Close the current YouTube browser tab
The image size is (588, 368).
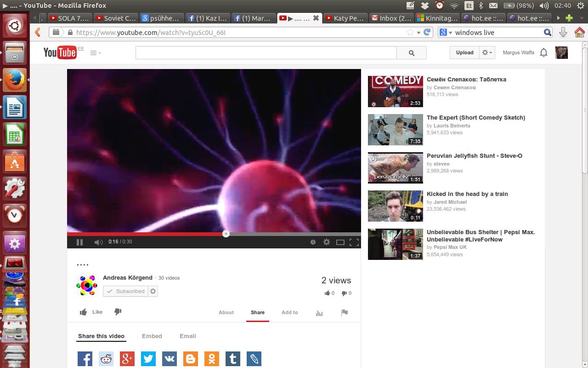pyautogui.click(x=316, y=18)
